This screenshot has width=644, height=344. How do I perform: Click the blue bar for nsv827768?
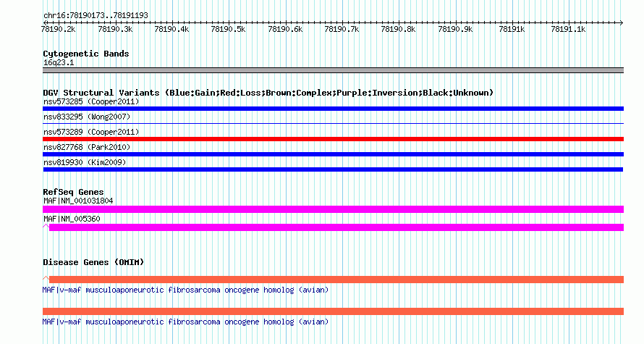coord(333,154)
